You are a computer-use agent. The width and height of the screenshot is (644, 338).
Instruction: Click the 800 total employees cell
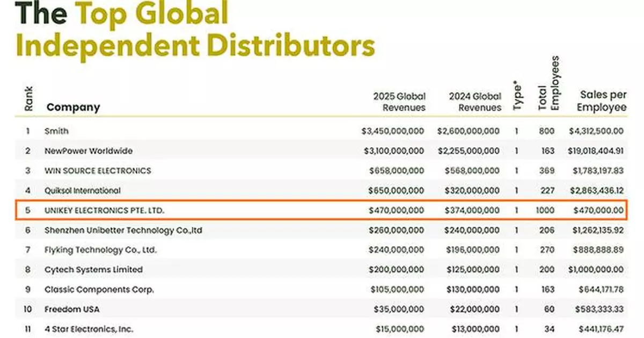[547, 131]
